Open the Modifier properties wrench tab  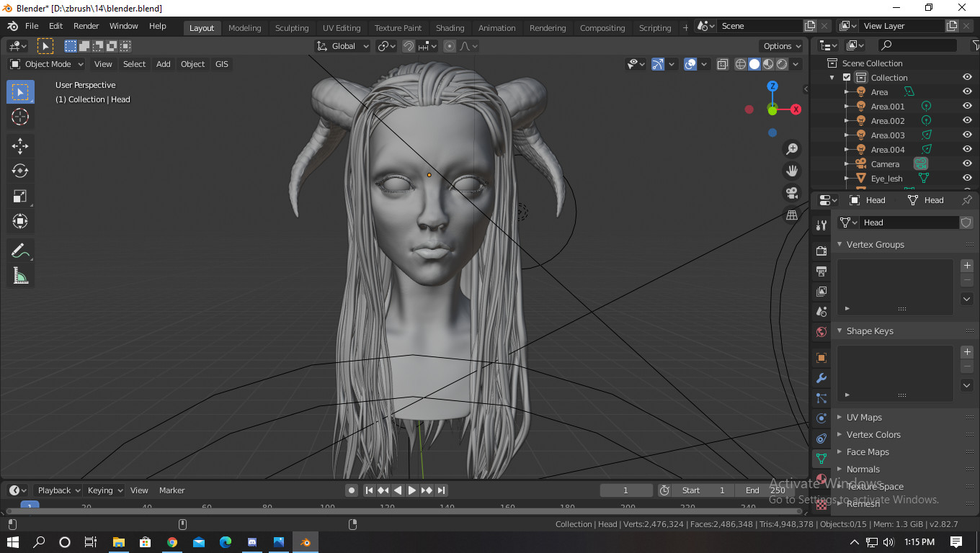[x=821, y=378]
